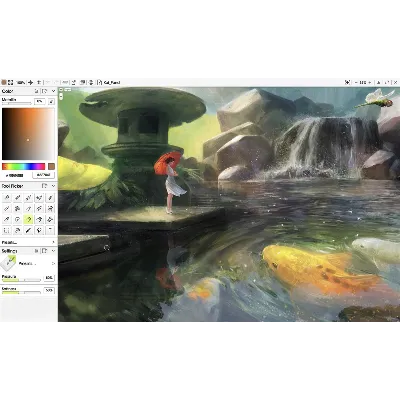Click the fit canvas icon left of zoom controls
Image resolution: width=400 pixels, height=400 pixels.
(347, 82)
